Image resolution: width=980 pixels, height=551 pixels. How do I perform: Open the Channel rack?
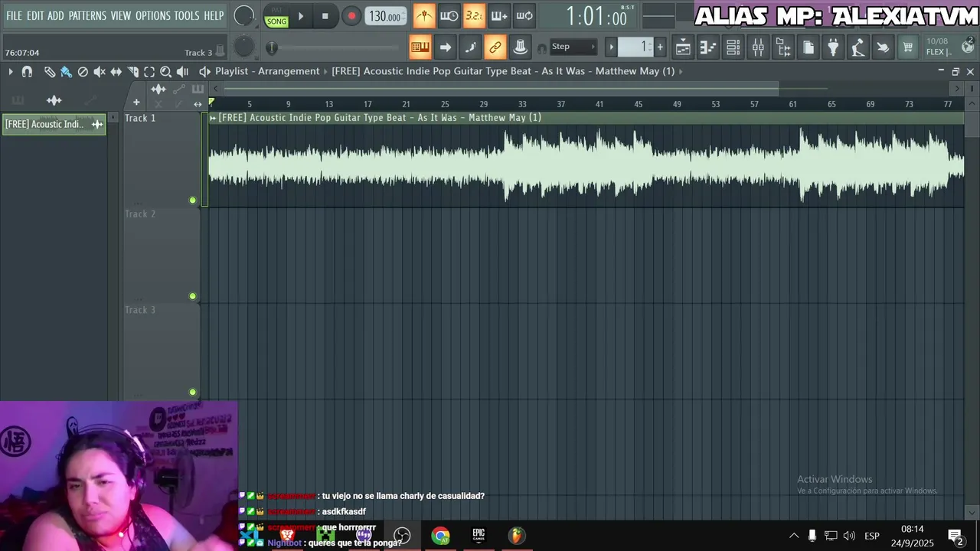(x=733, y=47)
